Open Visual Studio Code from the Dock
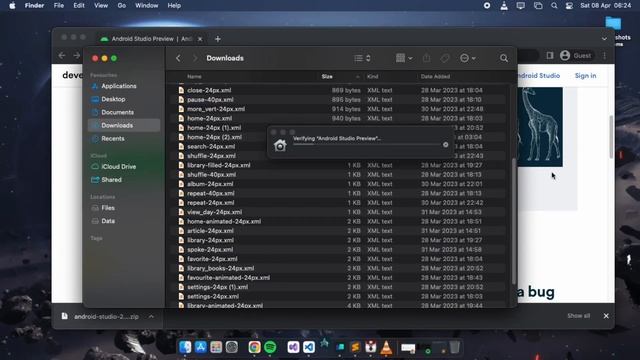This screenshot has height=360, width=640. [309, 347]
